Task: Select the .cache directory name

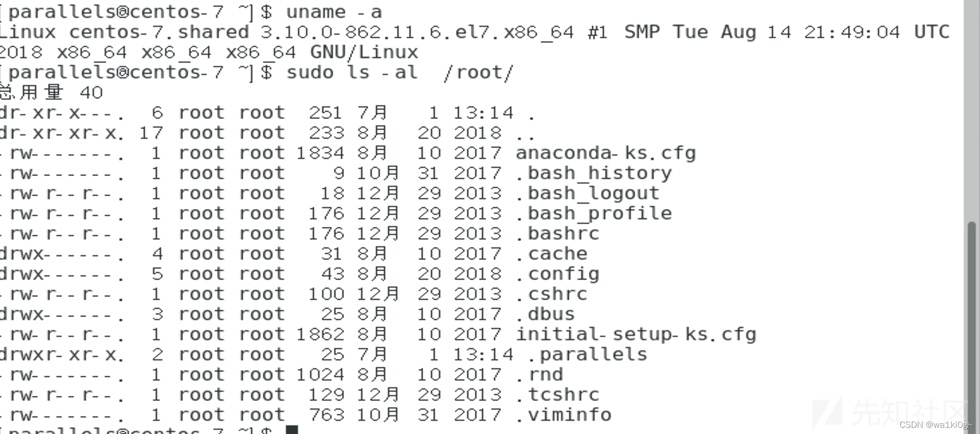Action: 552,254
